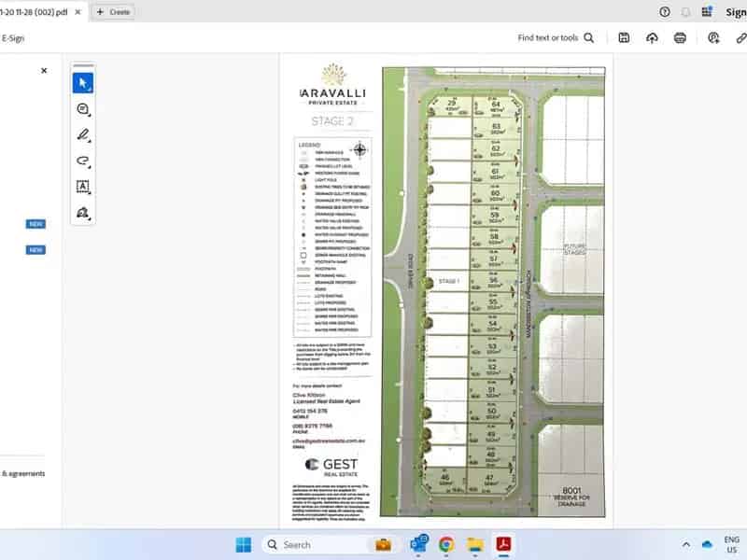747x560 pixels.
Task: Click the second NEW badge in sidebar
Action: (35, 249)
